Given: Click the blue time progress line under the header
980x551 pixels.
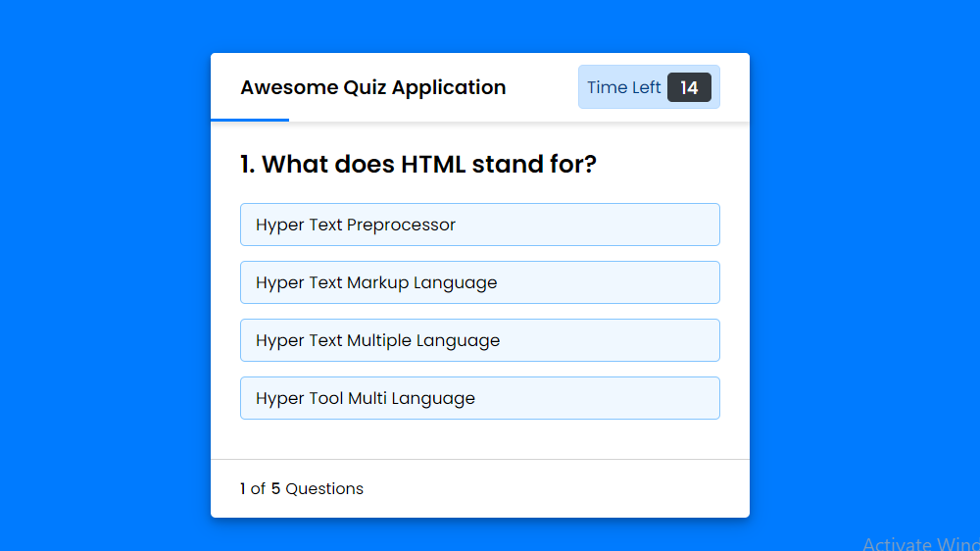Looking at the screenshot, I should tap(250, 120).
